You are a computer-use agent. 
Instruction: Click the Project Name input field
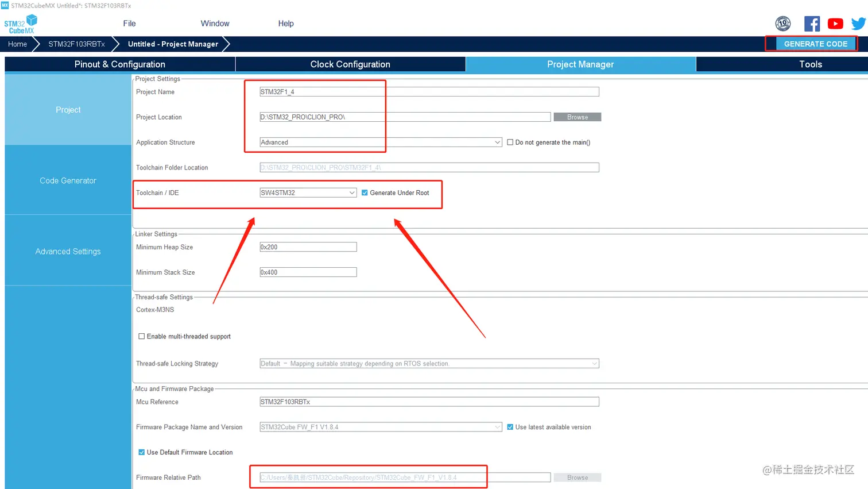[x=429, y=92]
